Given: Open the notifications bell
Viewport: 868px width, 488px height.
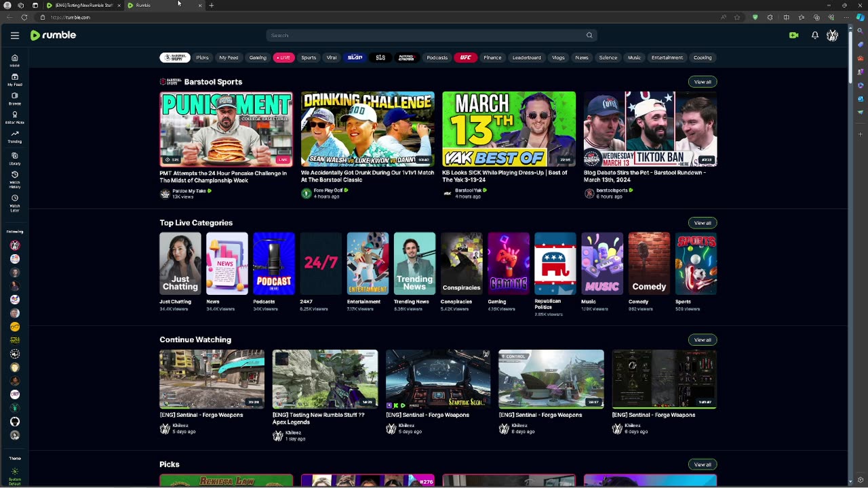Looking at the screenshot, I should click(815, 35).
